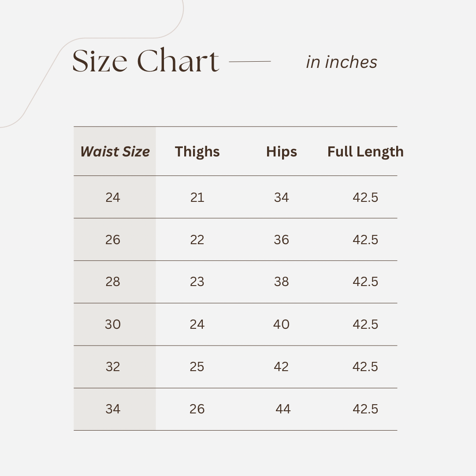Click the Size Chart title
The width and height of the screenshot is (476, 476).
point(145,61)
